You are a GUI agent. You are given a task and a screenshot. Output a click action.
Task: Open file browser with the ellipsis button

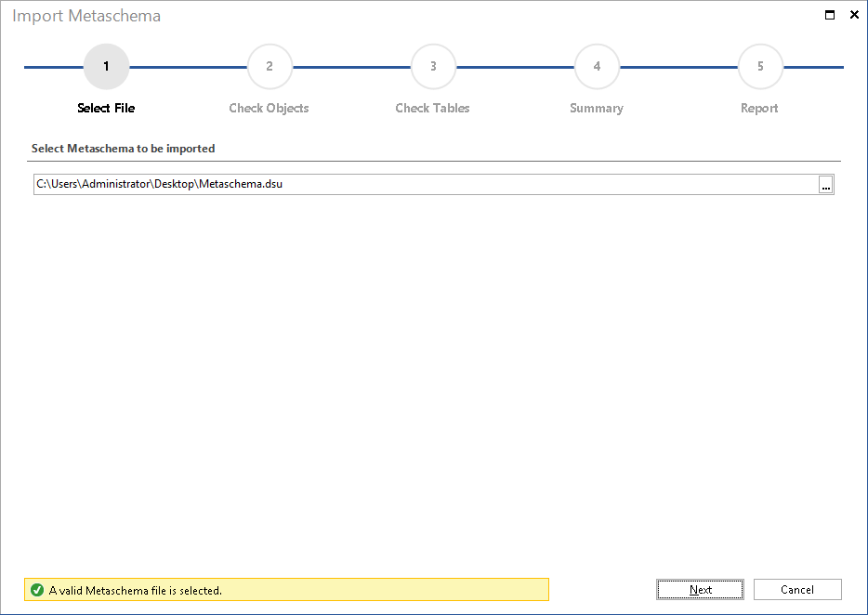tap(826, 184)
